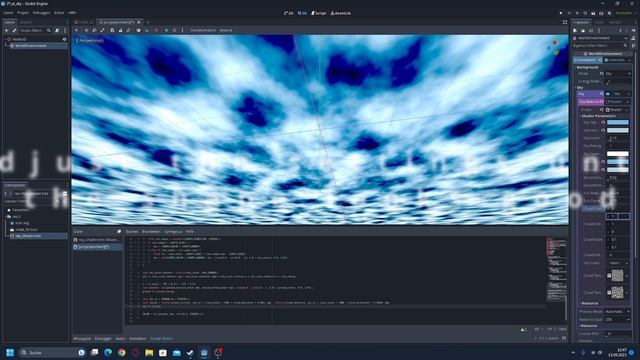
Task: Open shader editor Datei menu
Action: [78, 231]
